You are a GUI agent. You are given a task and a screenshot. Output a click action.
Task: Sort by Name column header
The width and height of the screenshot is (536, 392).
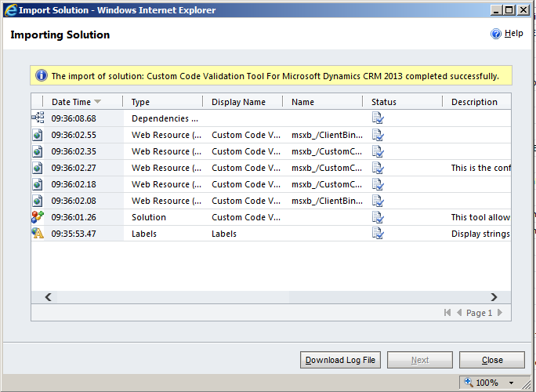coord(322,102)
